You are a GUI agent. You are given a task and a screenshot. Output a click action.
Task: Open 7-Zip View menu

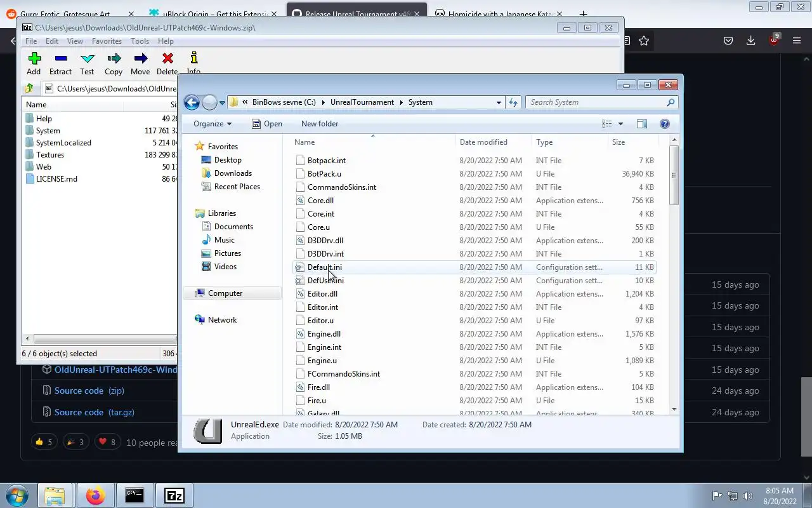75,41
